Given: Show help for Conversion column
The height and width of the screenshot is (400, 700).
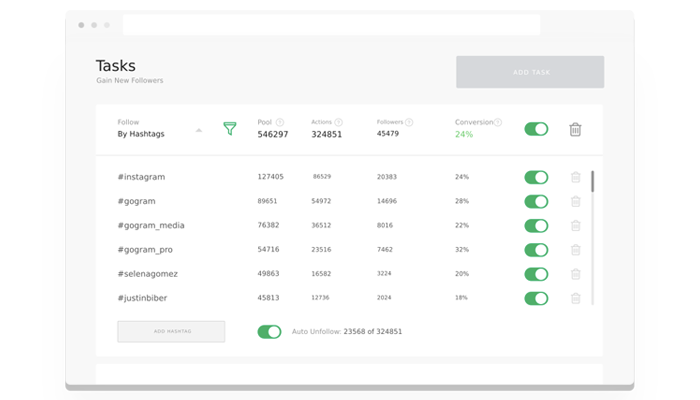Looking at the screenshot, I should pos(498,122).
